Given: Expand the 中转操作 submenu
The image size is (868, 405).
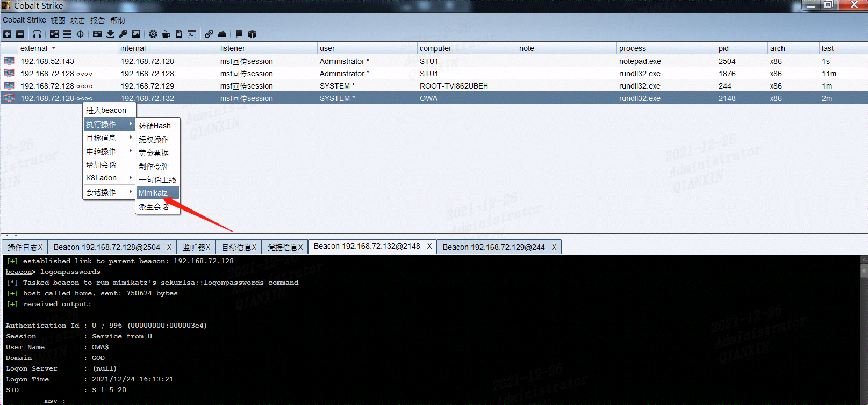Looking at the screenshot, I should click(109, 151).
